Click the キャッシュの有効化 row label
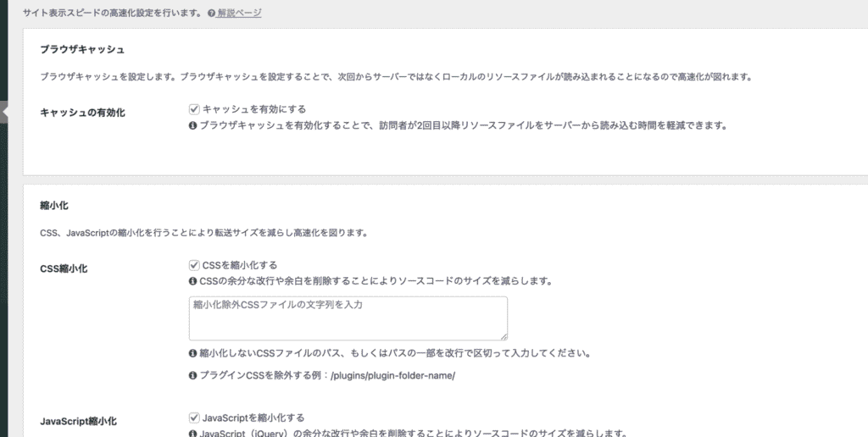Image resolution: width=868 pixels, height=437 pixels. [x=82, y=113]
